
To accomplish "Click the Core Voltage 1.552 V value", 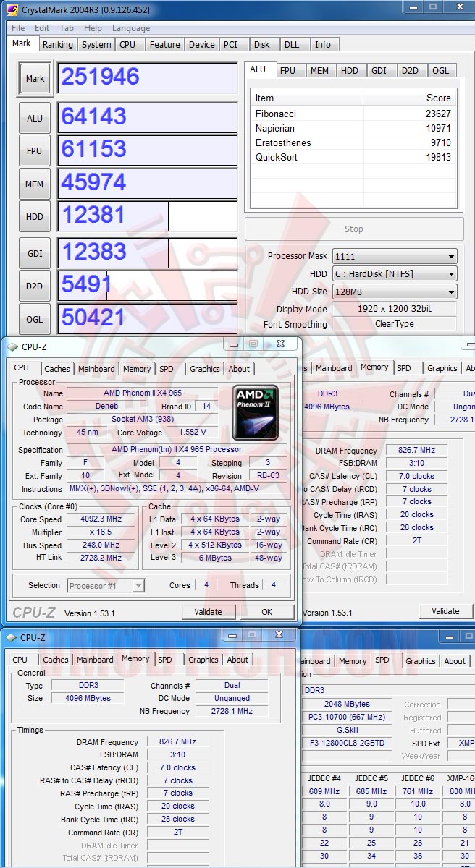I will click(193, 433).
